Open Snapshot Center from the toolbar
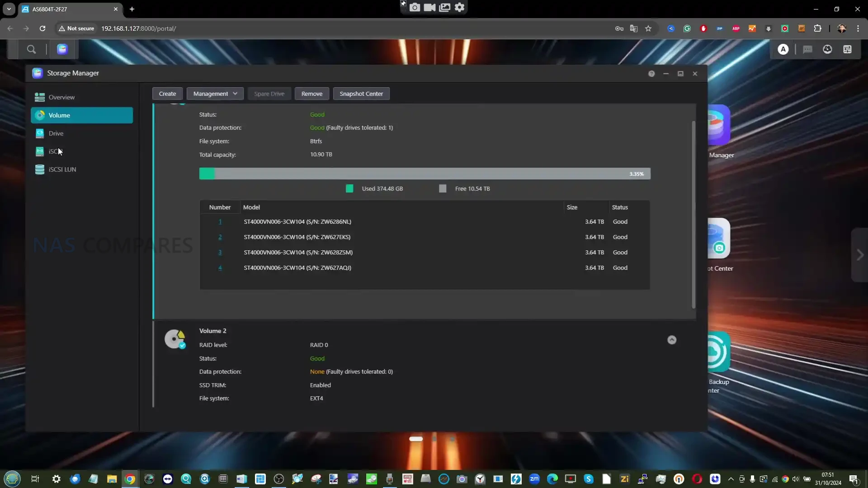This screenshot has height=488, width=868. (361, 94)
